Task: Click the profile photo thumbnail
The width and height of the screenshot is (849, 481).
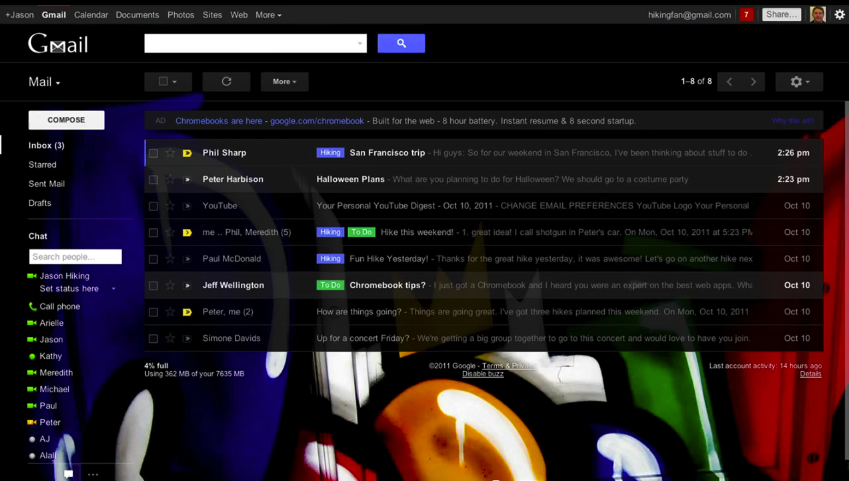Action: tap(817, 15)
